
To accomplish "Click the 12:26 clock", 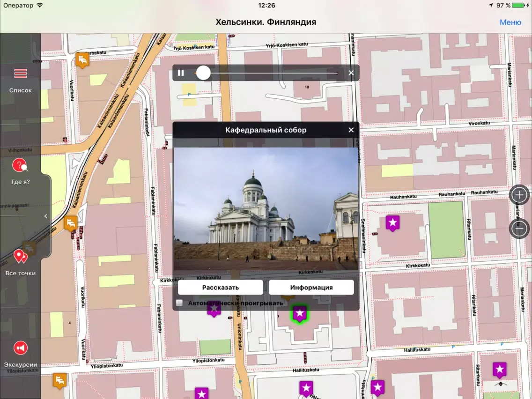I will [266, 6].
